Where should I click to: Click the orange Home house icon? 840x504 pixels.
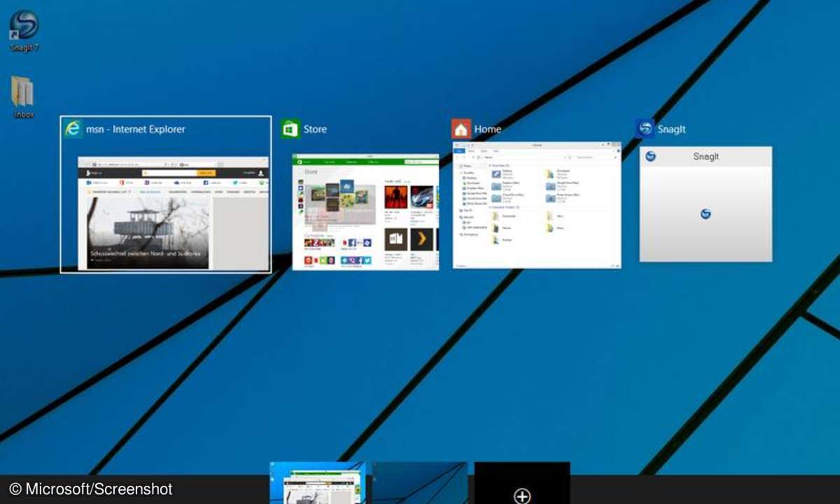tap(461, 129)
